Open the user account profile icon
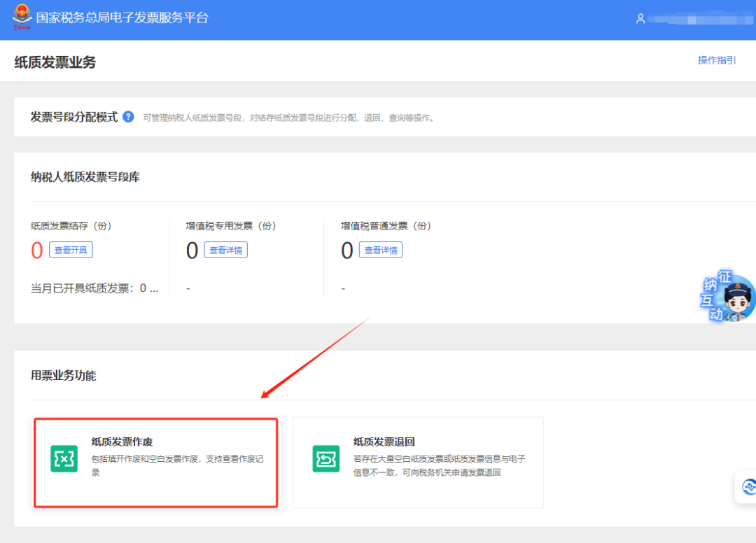 [640, 19]
